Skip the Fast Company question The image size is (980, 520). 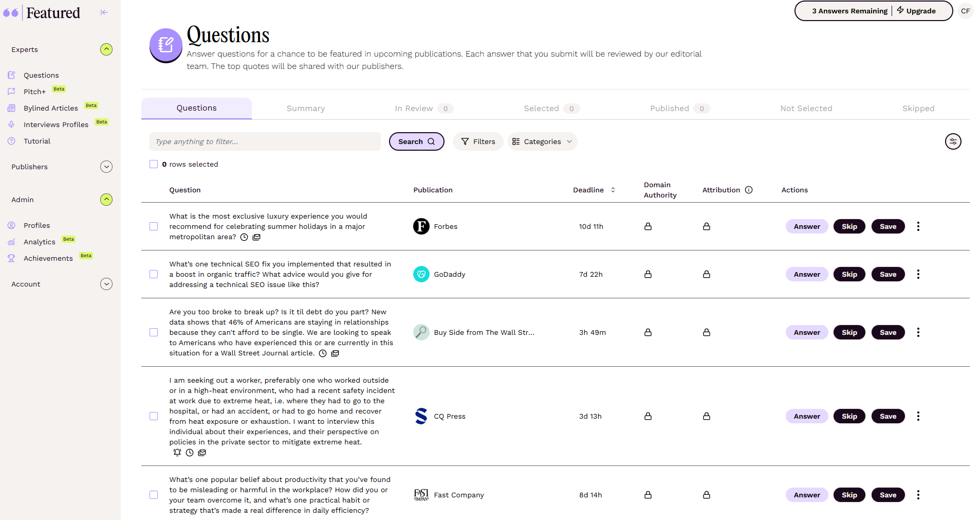(x=849, y=495)
